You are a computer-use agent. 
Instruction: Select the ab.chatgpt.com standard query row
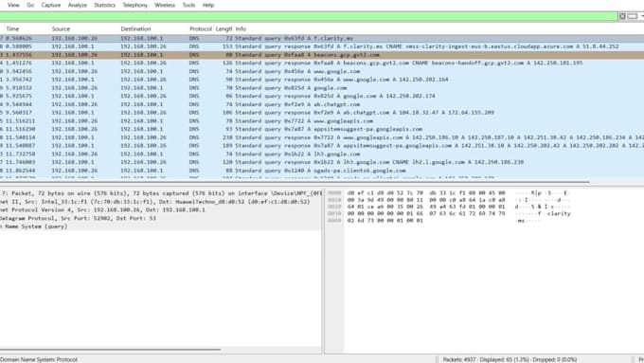(322, 104)
